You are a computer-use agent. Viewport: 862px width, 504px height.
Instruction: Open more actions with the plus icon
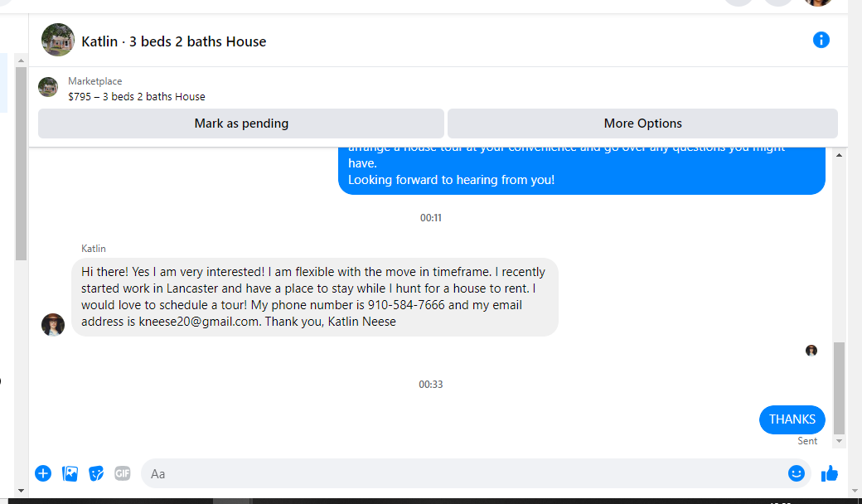click(x=43, y=473)
